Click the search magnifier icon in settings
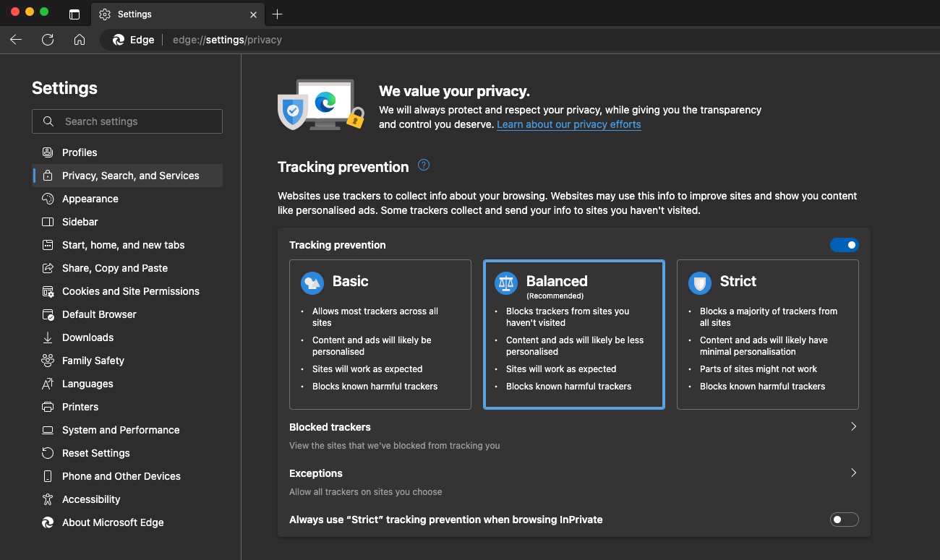Viewport: 940px width, 560px height. 48,121
